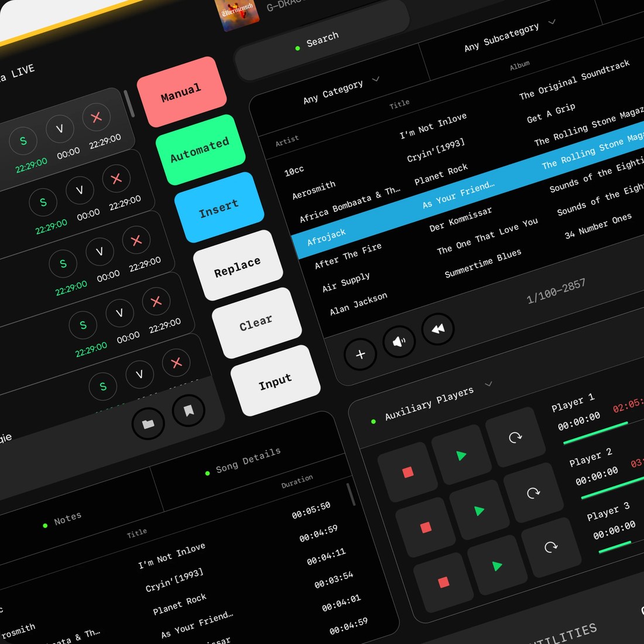Click the loop icon for Player 2
Screen dimensions: 644x644
coord(533,492)
